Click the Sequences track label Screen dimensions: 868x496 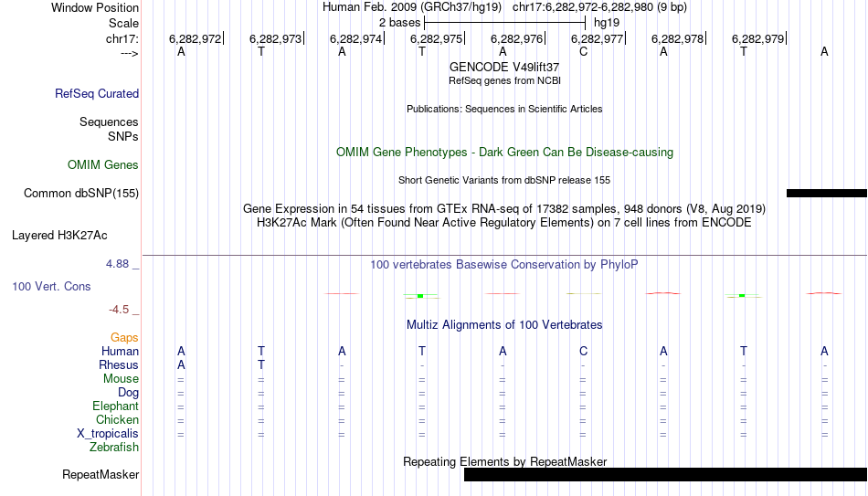tap(109, 121)
